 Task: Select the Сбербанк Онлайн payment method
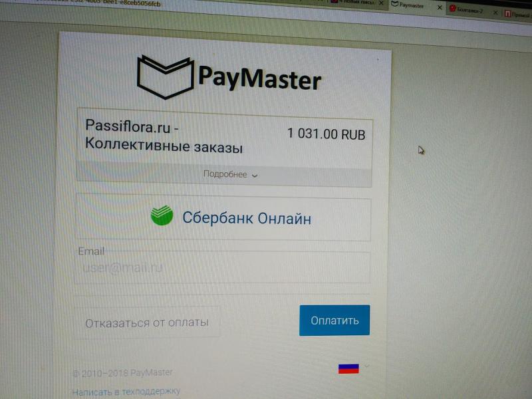tap(223, 218)
